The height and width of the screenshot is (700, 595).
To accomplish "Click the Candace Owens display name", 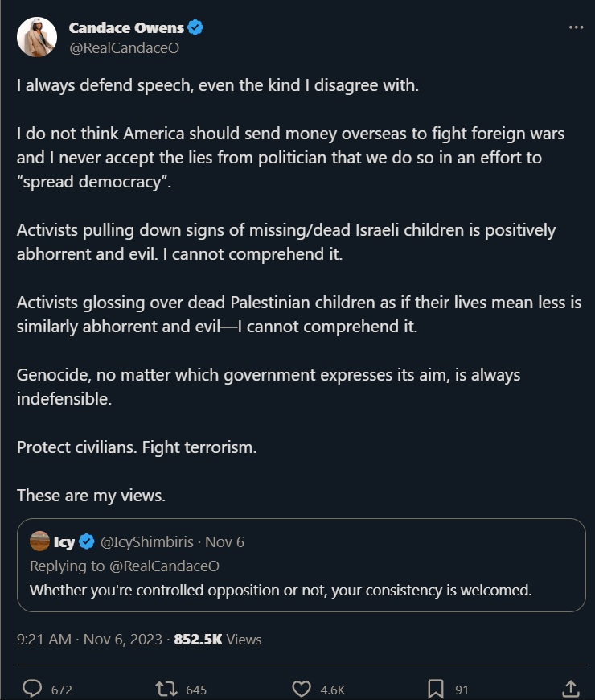I will click(126, 27).
